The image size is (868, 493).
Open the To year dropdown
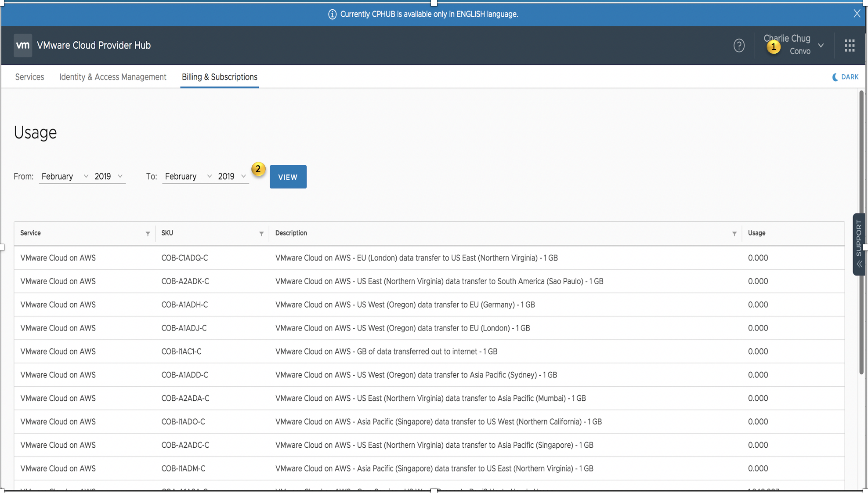click(231, 176)
